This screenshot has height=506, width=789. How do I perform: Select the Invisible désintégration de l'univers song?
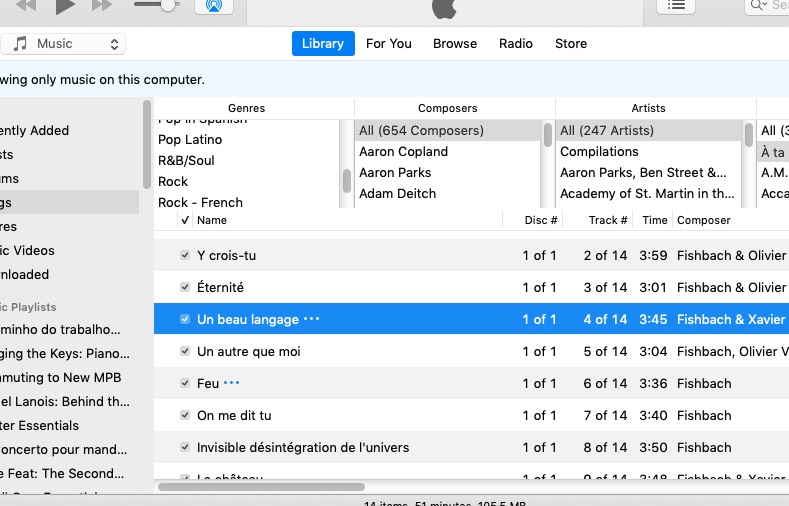click(471, 447)
